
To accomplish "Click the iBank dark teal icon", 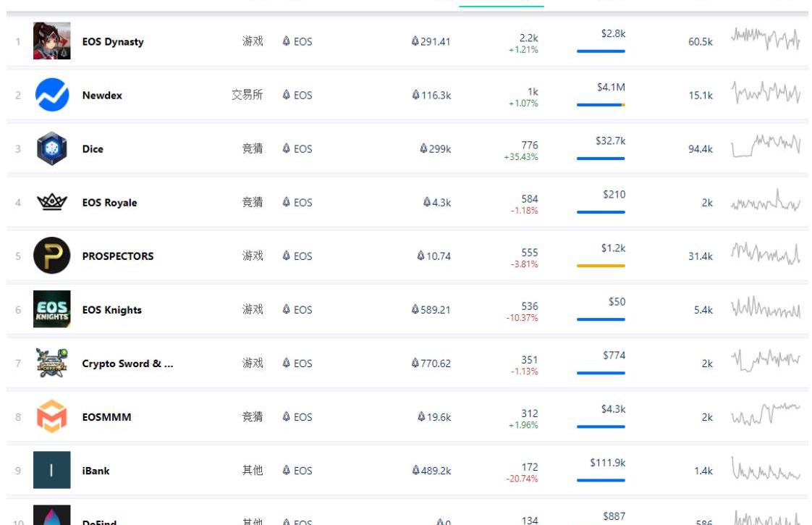I will coord(52,470).
